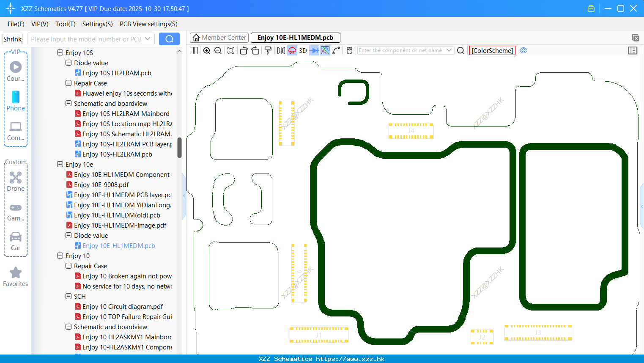Click the website link in status bar
The height and width of the screenshot is (363, 644).
350,359
